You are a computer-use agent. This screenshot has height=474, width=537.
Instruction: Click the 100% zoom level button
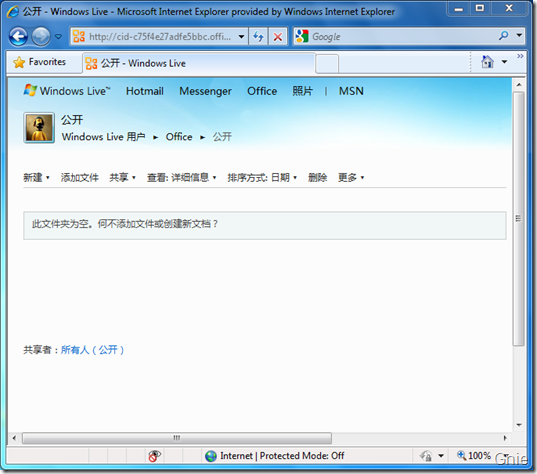[x=474, y=456]
